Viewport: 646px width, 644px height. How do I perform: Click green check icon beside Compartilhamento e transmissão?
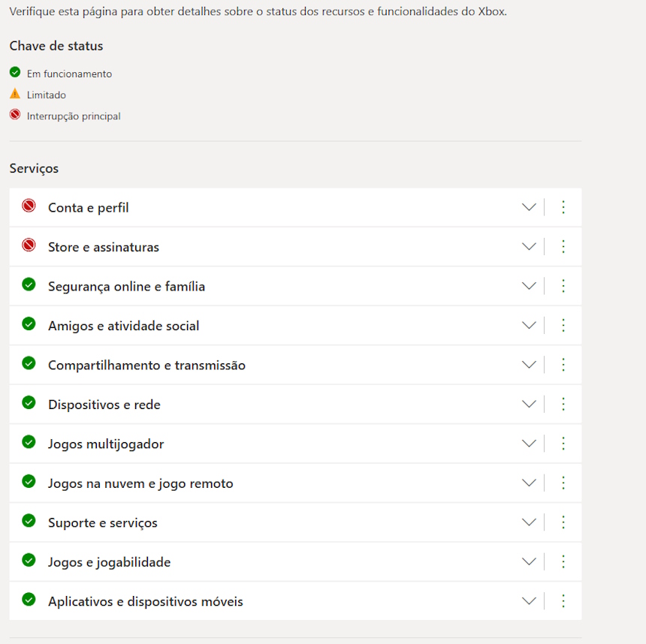point(29,363)
